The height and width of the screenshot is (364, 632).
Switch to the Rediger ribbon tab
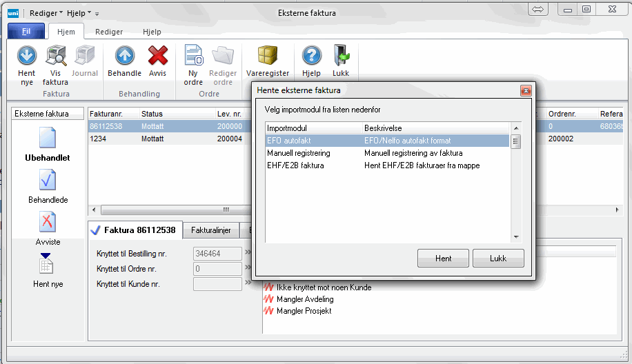point(109,32)
